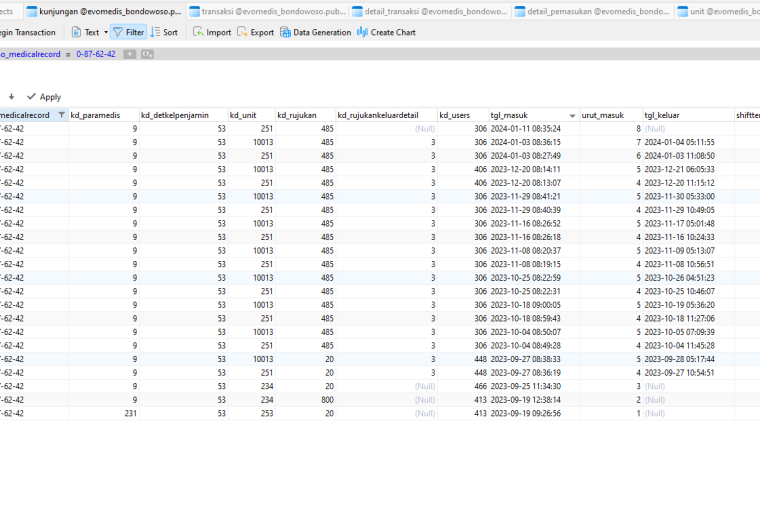Select cell 2023-10-19 05:36:20
This screenshot has width=760, height=520.
tap(688, 305)
